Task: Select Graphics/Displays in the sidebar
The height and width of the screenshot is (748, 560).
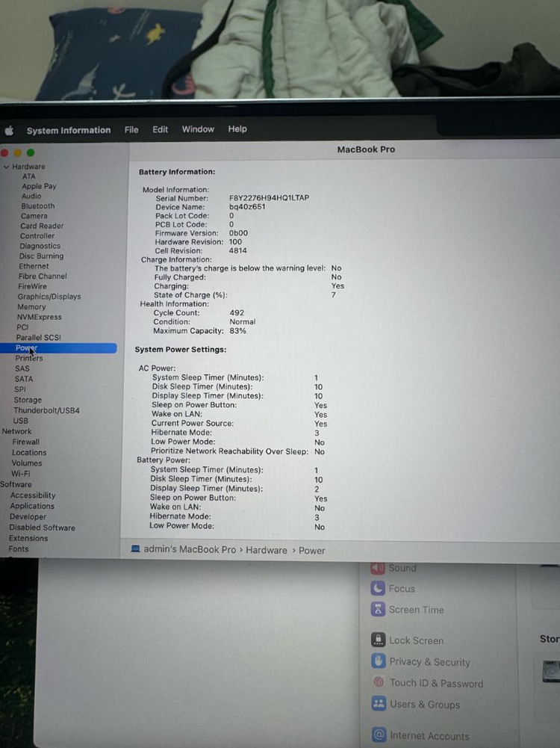Action: point(49,297)
